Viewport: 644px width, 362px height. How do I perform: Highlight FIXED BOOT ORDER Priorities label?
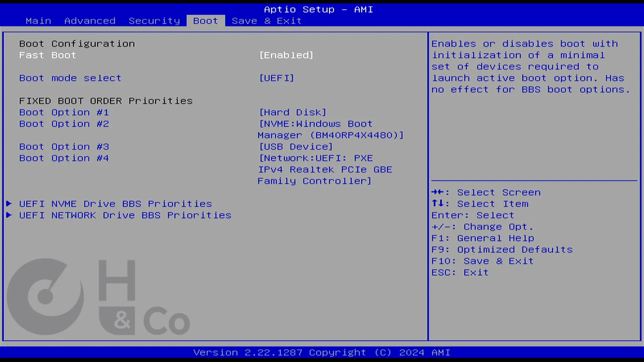pyautogui.click(x=106, y=101)
